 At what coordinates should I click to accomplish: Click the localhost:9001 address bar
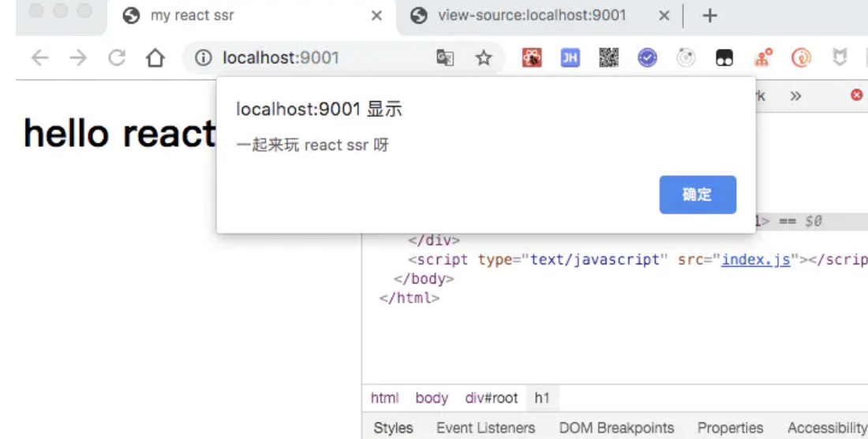[x=316, y=58]
